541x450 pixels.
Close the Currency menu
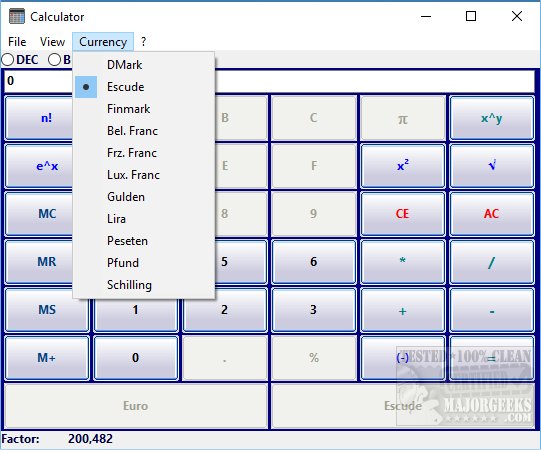(103, 42)
